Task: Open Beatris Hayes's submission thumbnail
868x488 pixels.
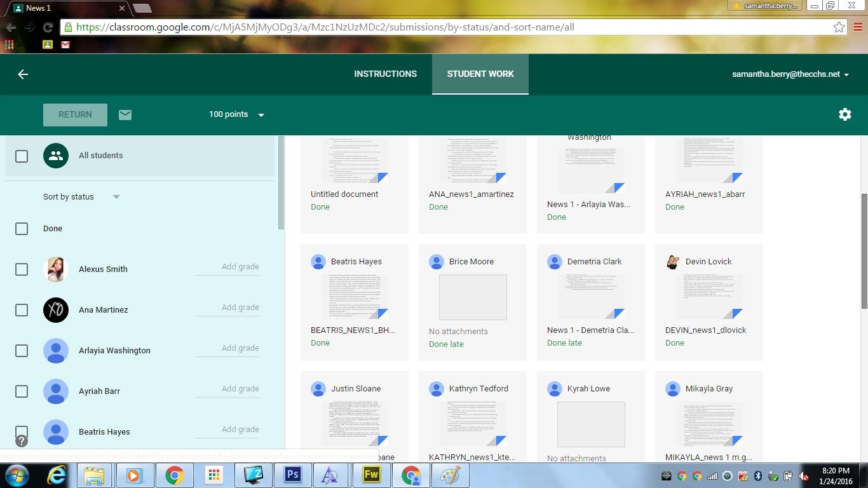Action: pyautogui.click(x=355, y=297)
